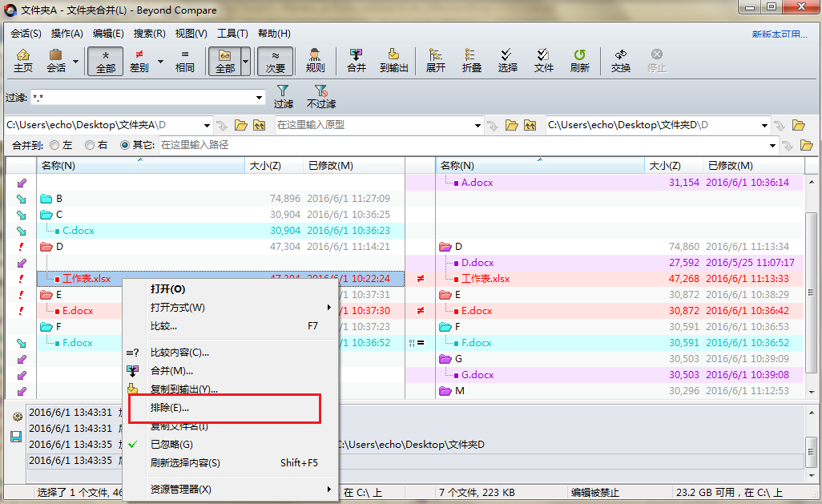Image resolution: width=822 pixels, height=504 pixels.
Task: Click the 交换 (Swap) toolbar icon
Action: coord(620,60)
